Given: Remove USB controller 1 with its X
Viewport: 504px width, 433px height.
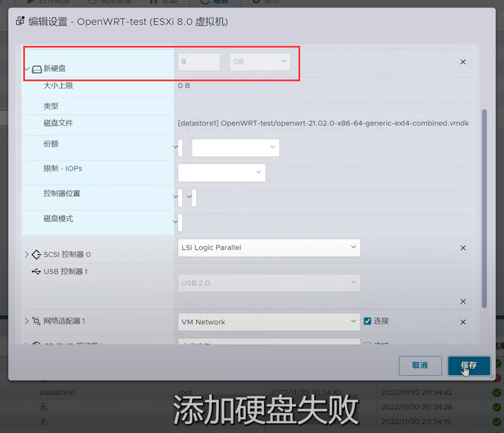Looking at the screenshot, I should pyautogui.click(x=463, y=302).
